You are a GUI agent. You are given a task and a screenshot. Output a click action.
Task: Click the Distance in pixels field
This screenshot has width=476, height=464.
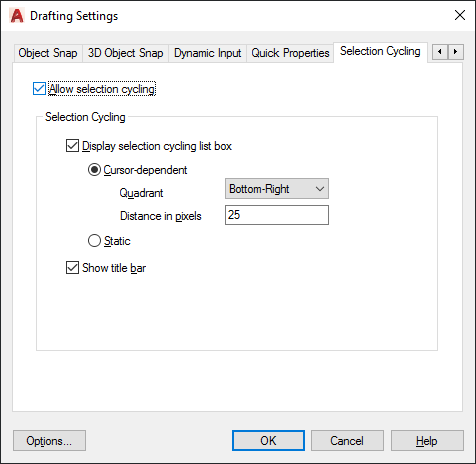coord(277,215)
